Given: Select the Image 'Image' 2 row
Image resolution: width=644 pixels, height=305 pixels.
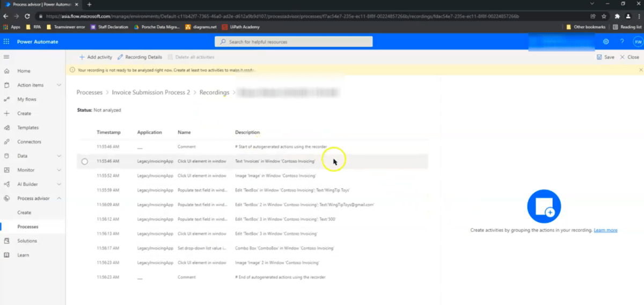Looking at the screenshot, I should coord(252,263).
